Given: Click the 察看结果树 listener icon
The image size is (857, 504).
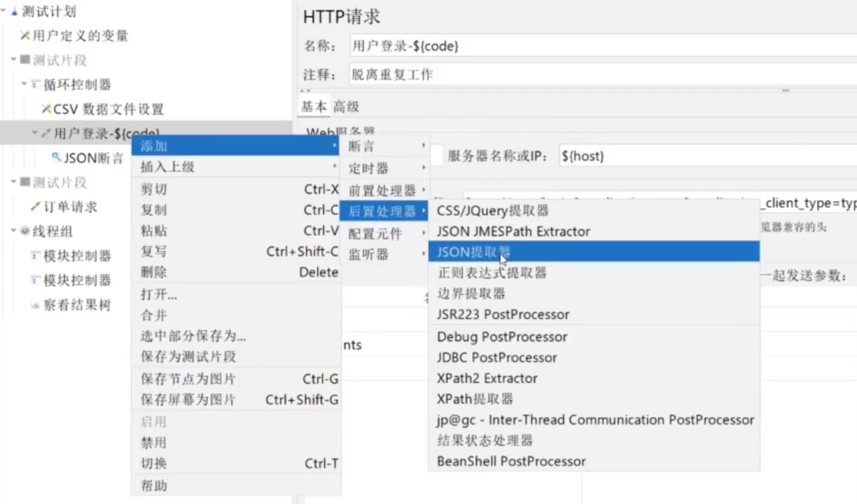Looking at the screenshot, I should [x=36, y=305].
